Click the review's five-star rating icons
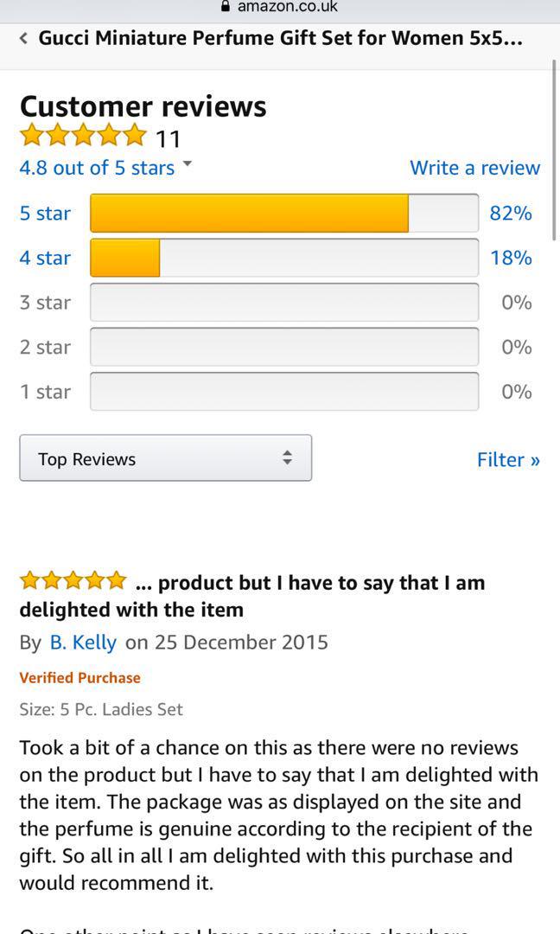The image size is (560, 934). coord(73,580)
